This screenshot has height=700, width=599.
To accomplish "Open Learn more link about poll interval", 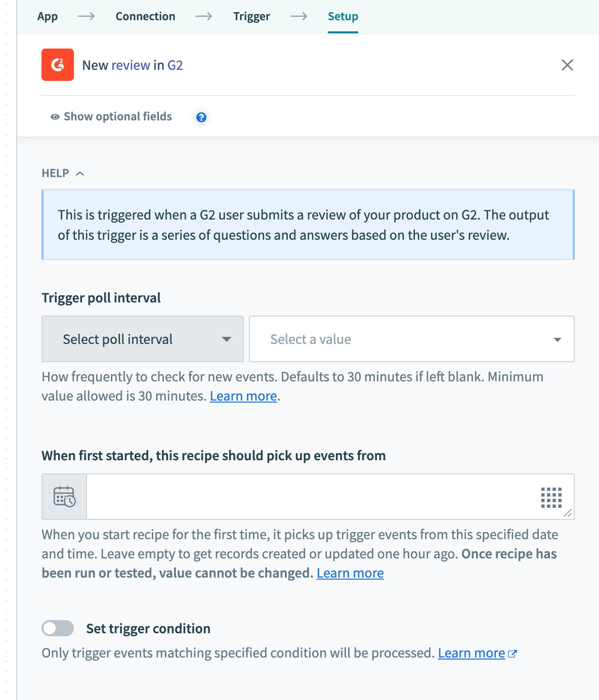I will point(243,396).
